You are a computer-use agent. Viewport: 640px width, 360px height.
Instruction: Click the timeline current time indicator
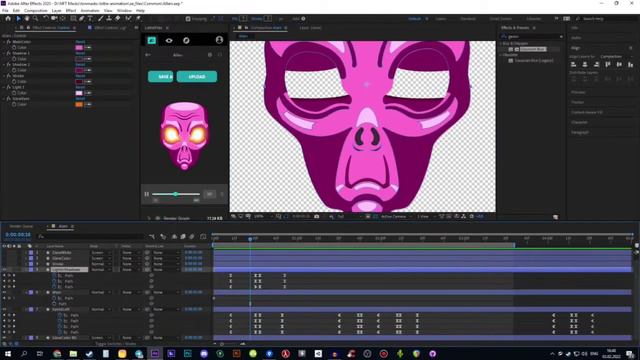(x=250, y=239)
